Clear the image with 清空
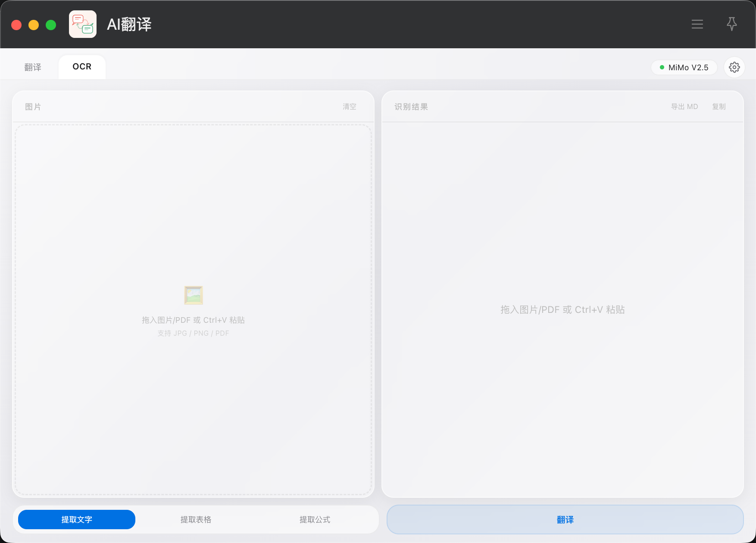This screenshot has height=543, width=756. point(350,106)
